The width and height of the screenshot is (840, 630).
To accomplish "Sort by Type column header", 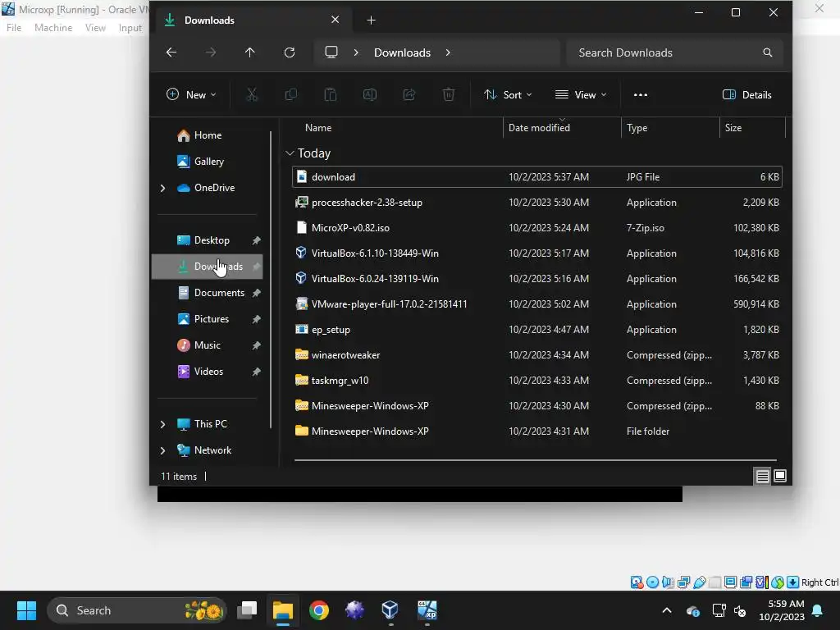I will pyautogui.click(x=637, y=128).
